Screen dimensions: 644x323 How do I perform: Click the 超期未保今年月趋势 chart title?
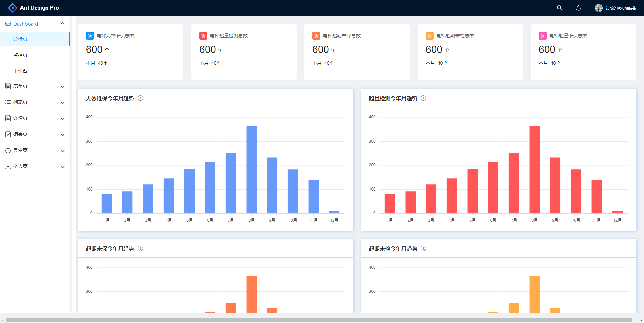pos(110,249)
